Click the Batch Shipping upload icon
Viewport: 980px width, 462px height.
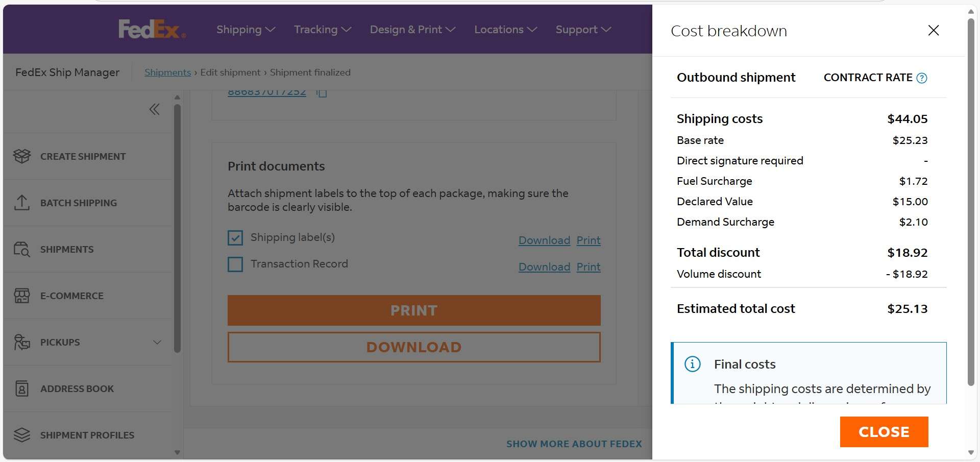22,203
